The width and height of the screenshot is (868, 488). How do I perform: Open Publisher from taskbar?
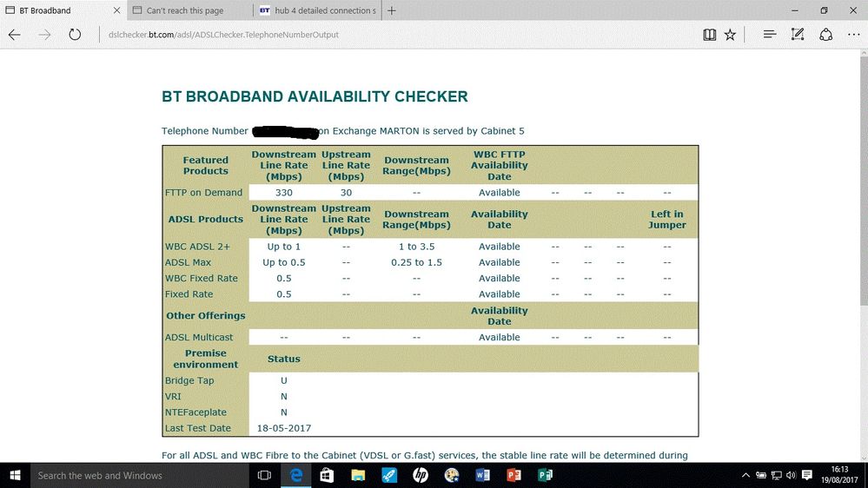click(545, 475)
